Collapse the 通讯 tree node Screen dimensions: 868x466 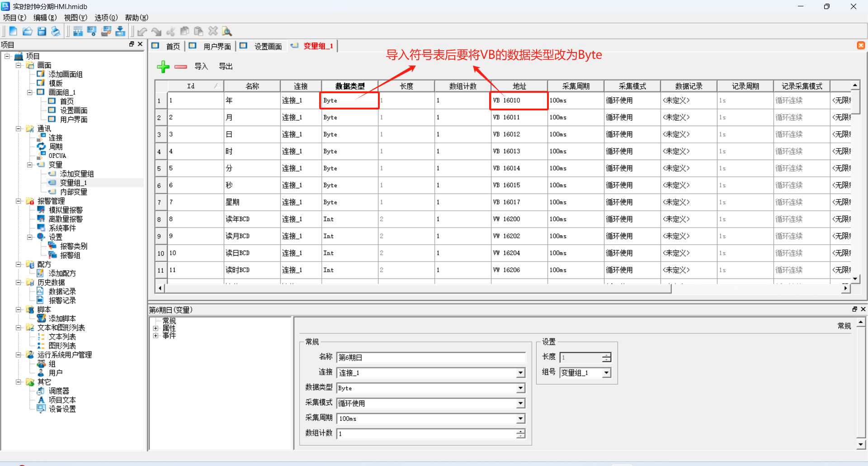[19, 128]
